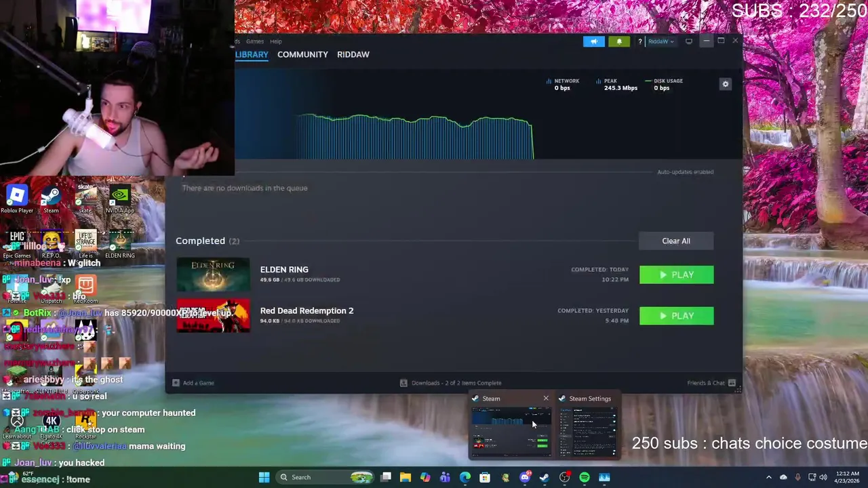Screen dimensions: 868x488
Task: Play Red Dead Redemption 2
Action: [676, 316]
